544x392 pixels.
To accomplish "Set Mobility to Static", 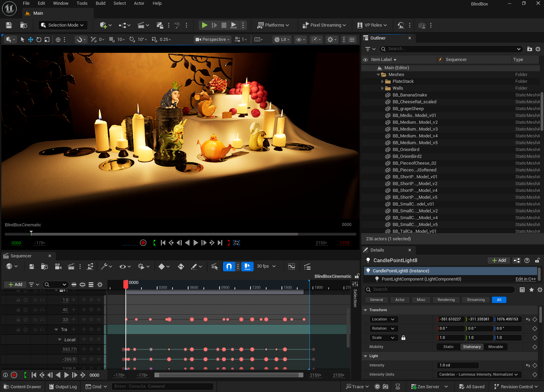I will tap(448, 347).
